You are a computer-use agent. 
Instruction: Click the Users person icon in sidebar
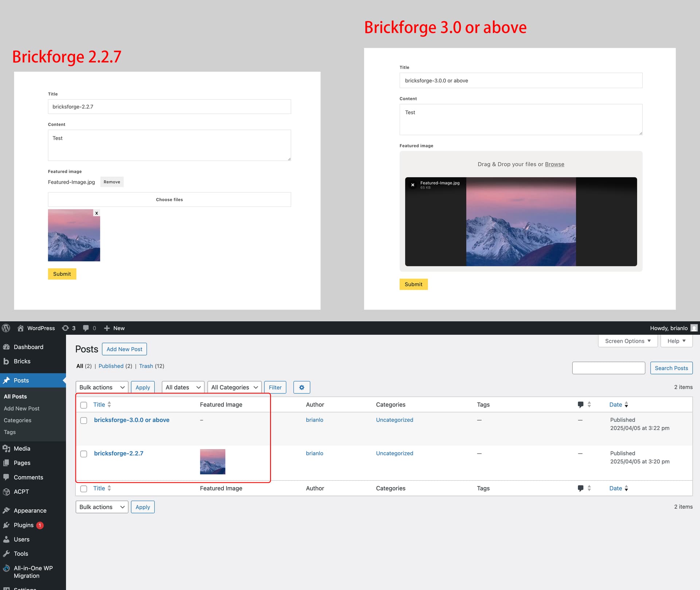coord(6,539)
